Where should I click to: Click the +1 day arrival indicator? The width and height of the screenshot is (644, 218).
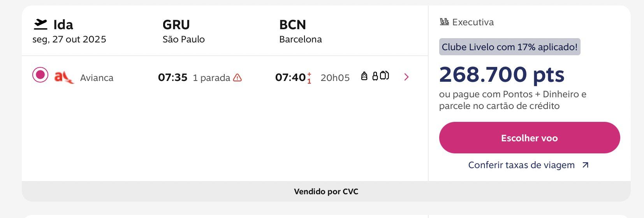point(309,78)
